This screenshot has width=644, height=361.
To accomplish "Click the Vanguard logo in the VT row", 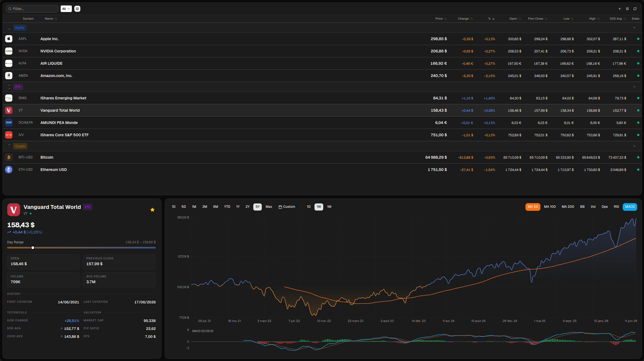I will tap(9, 110).
